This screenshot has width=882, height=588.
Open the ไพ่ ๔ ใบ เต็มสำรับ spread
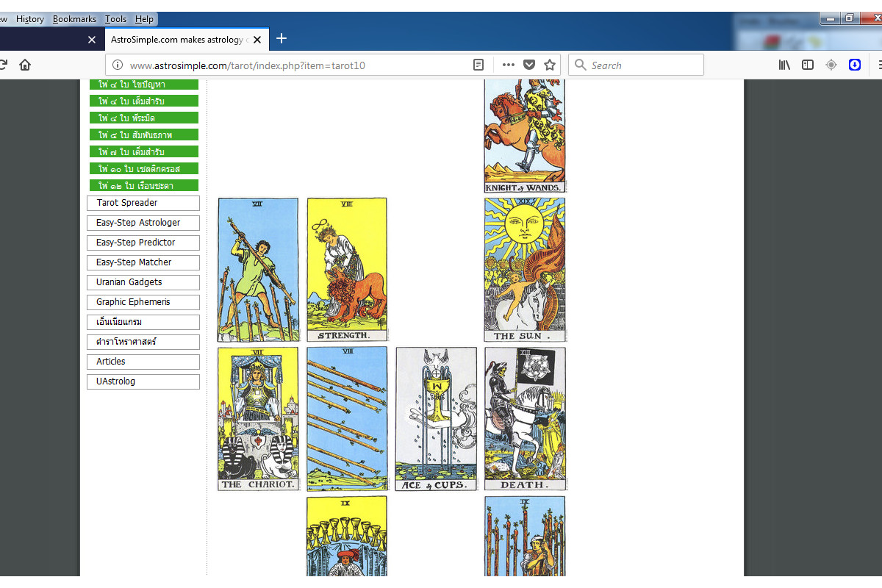pos(144,101)
